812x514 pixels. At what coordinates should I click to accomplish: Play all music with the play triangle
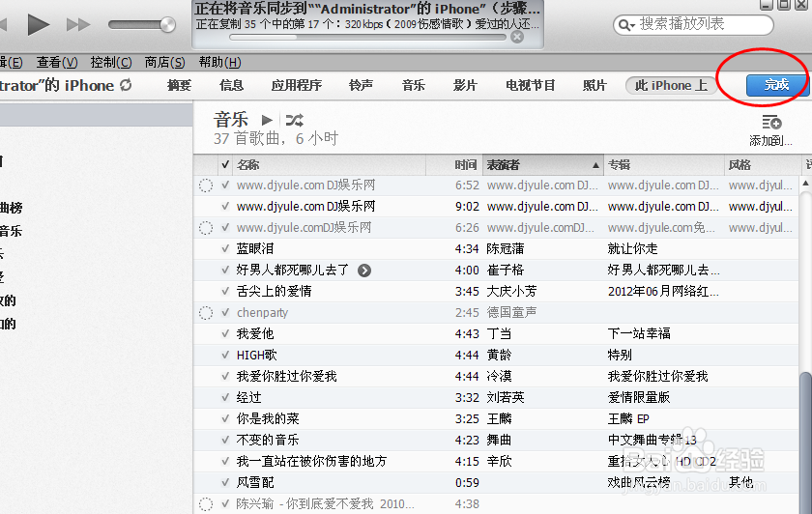click(267, 120)
